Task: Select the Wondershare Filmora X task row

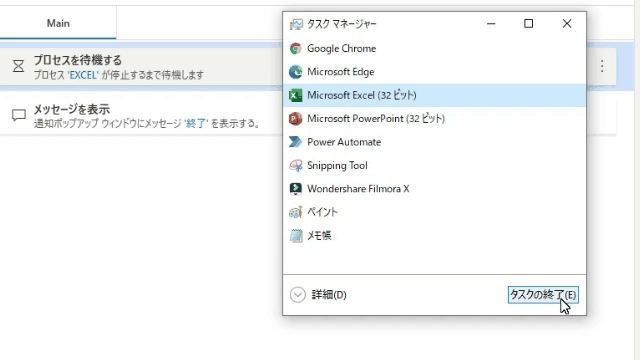Action: point(434,189)
